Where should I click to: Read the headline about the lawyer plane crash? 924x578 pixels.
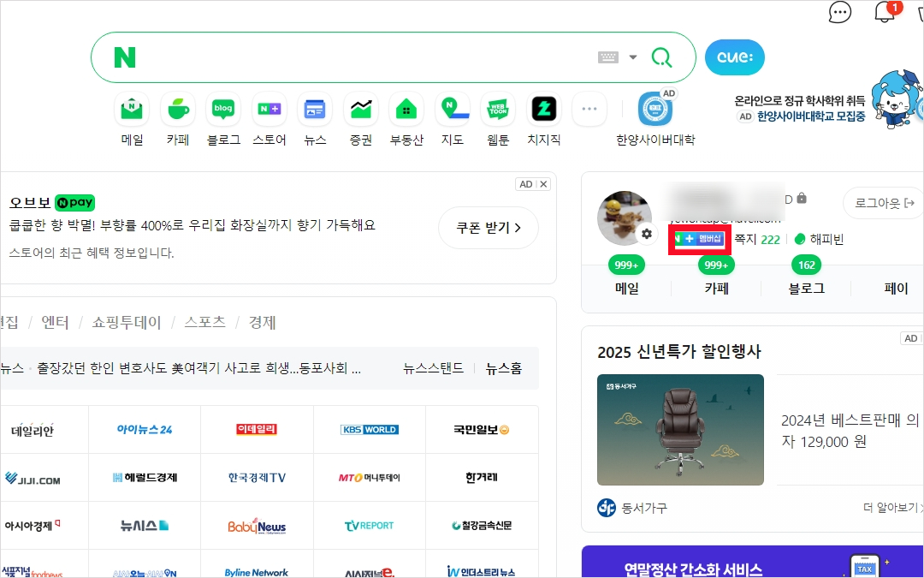coord(199,368)
